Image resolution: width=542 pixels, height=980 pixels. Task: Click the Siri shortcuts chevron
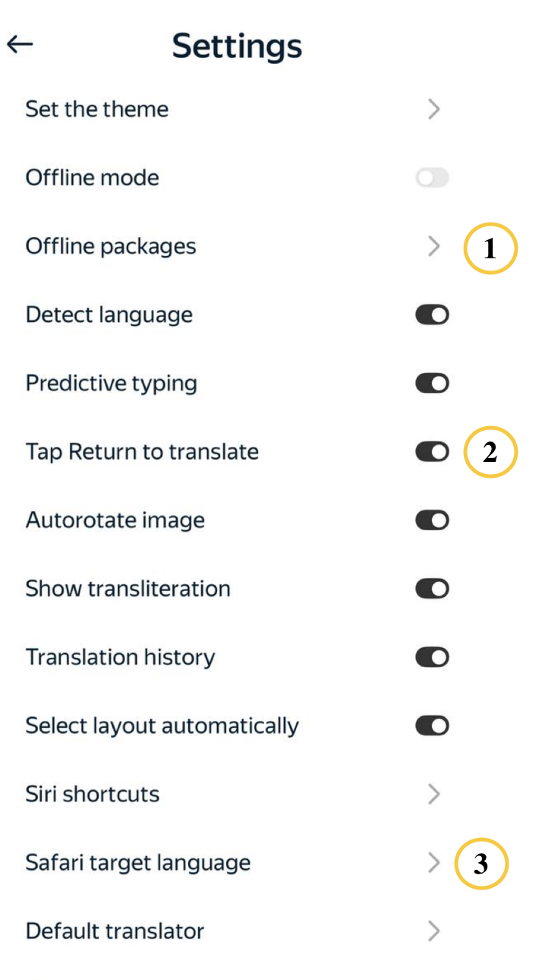434,794
